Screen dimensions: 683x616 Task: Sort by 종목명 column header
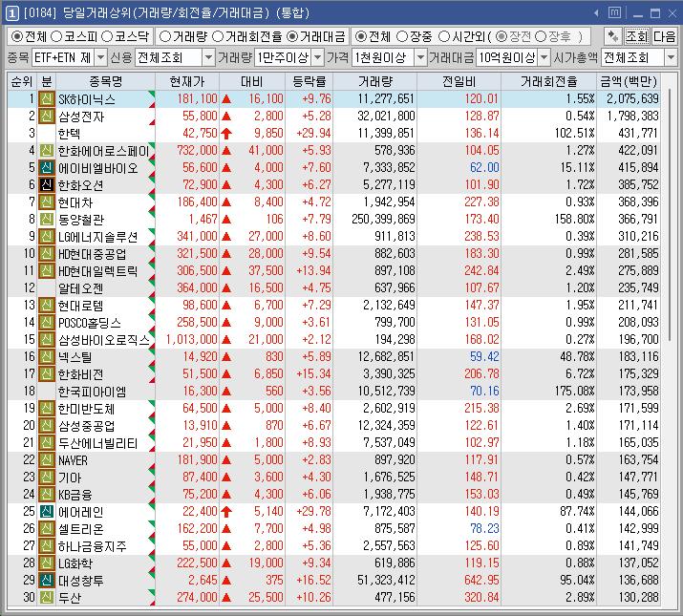click(x=105, y=81)
